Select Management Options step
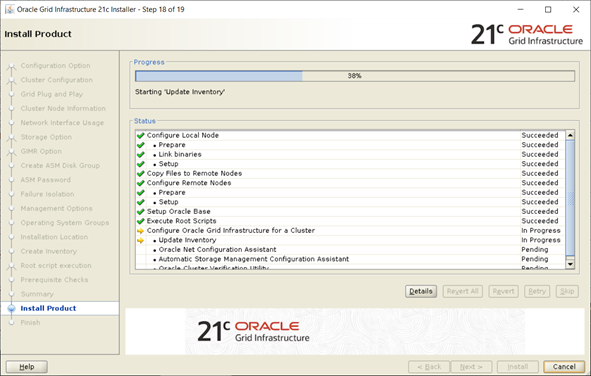 (56, 209)
